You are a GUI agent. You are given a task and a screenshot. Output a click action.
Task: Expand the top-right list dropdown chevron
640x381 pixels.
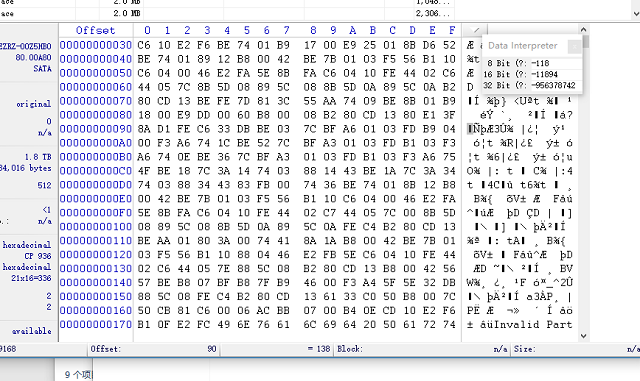pos(636,13)
